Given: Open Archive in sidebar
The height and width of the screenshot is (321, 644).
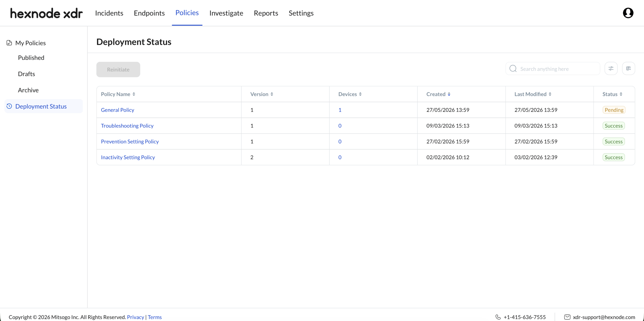Looking at the screenshot, I should pos(28,90).
